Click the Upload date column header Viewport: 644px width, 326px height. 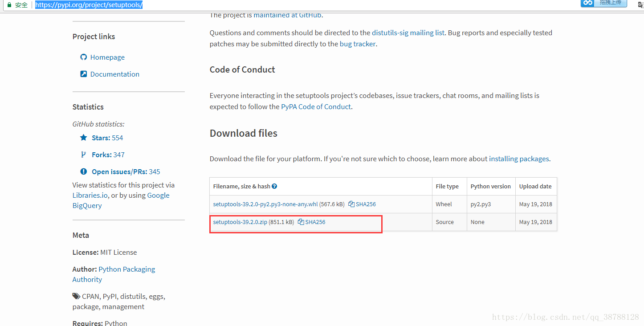(x=535, y=186)
